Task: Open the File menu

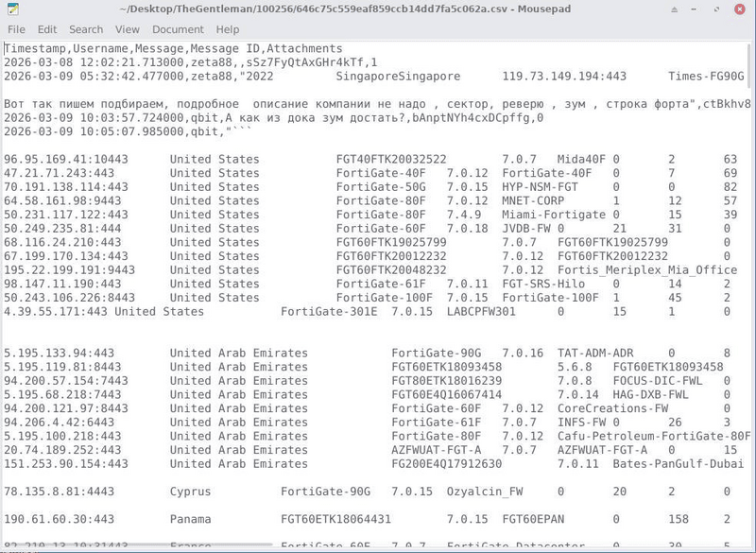Action: point(16,29)
